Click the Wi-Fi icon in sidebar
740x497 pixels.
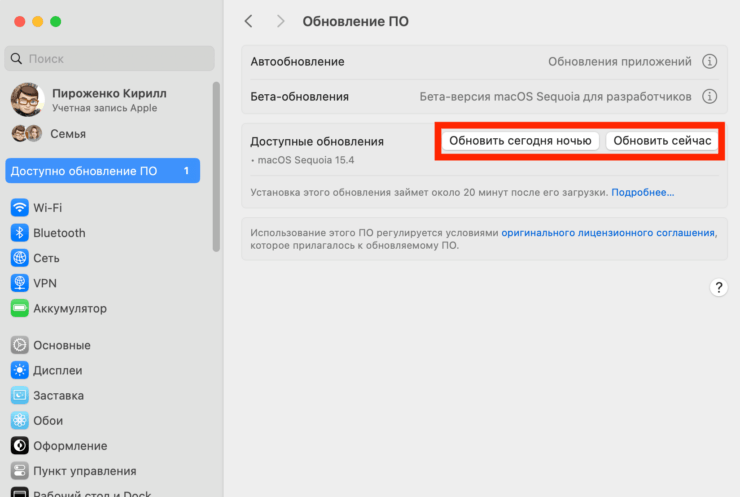(19, 208)
